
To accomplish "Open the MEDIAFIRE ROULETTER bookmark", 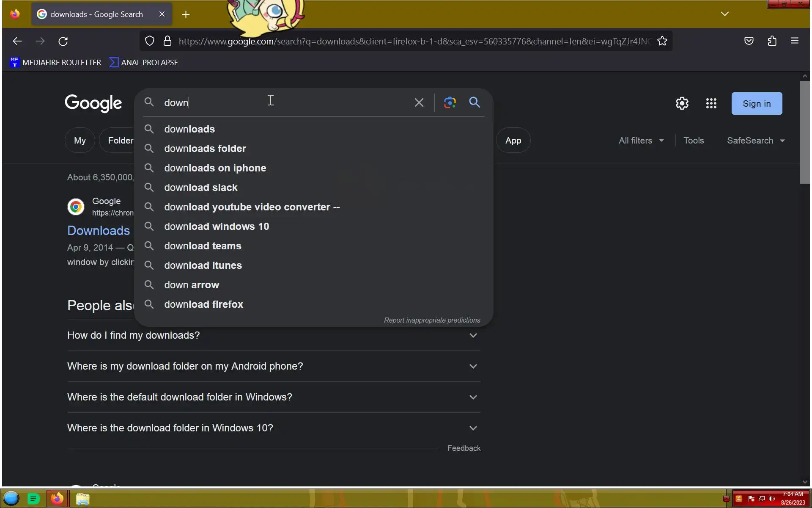I will (x=55, y=63).
